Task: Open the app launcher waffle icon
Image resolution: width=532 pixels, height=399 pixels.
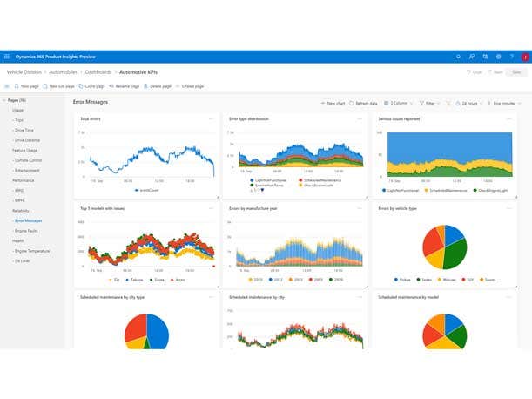Action: (7, 57)
